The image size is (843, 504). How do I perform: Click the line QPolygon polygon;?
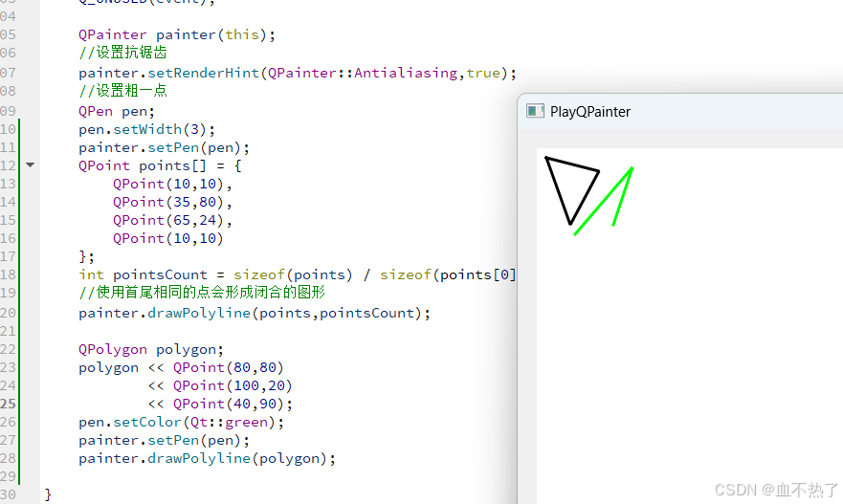[151, 349]
